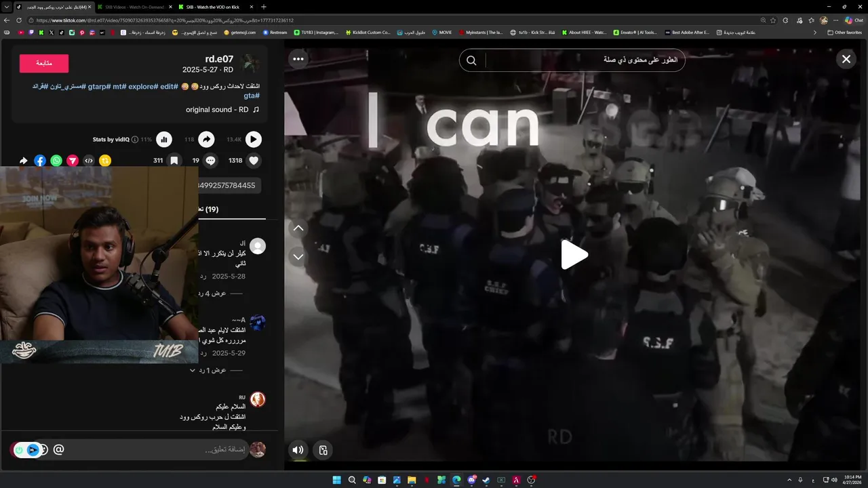
Task: Open avatar of first commenter
Action: click(x=258, y=246)
